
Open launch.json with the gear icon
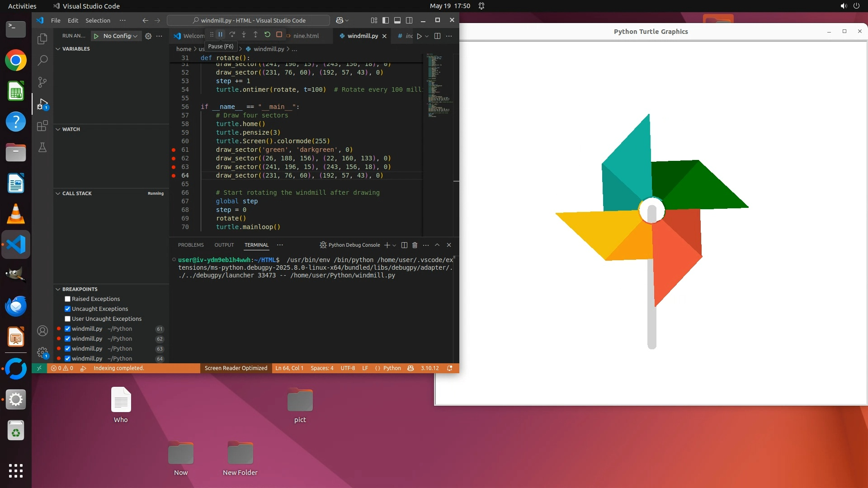click(x=148, y=36)
